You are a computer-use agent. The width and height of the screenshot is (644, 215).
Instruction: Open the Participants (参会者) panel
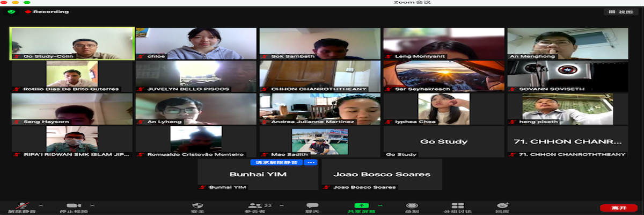(x=255, y=206)
